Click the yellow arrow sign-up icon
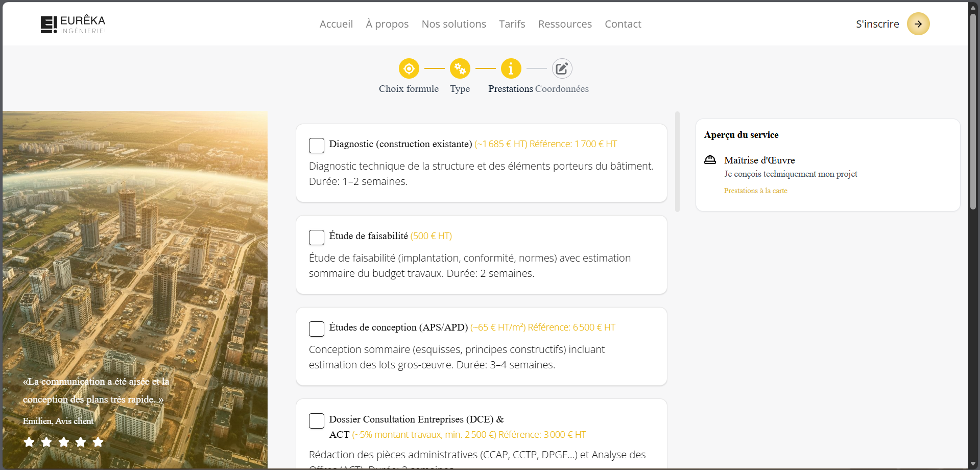 [x=918, y=24]
